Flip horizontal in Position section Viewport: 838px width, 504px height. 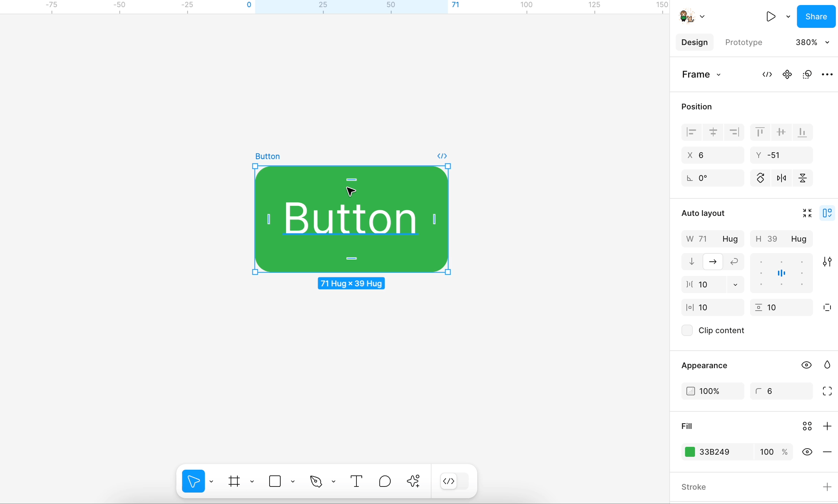pyautogui.click(x=782, y=178)
